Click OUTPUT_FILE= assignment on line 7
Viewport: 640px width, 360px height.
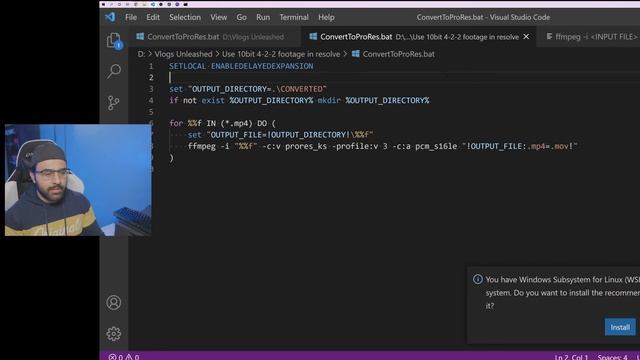[x=239, y=135]
